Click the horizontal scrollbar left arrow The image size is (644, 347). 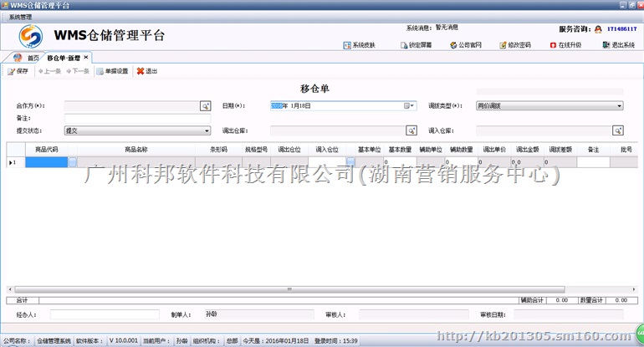coord(10,289)
